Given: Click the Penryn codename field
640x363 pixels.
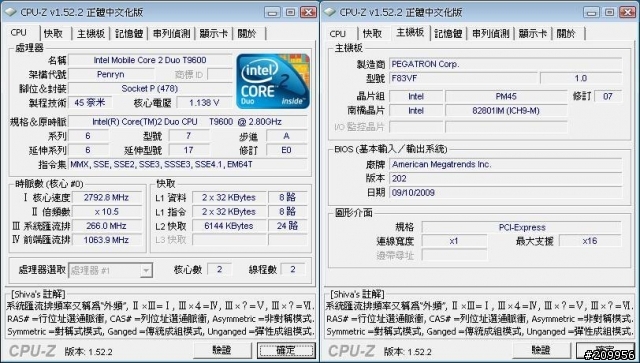Looking at the screenshot, I should 111,74.
